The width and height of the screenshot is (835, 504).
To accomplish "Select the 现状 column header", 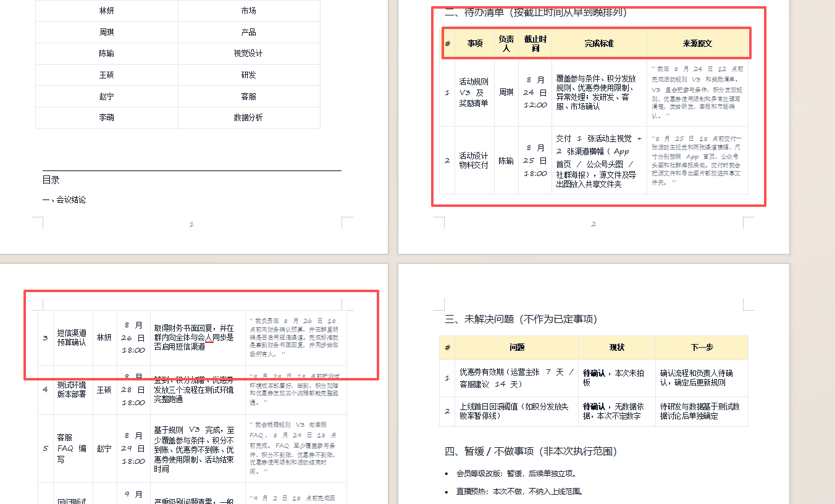I will coord(617,348).
